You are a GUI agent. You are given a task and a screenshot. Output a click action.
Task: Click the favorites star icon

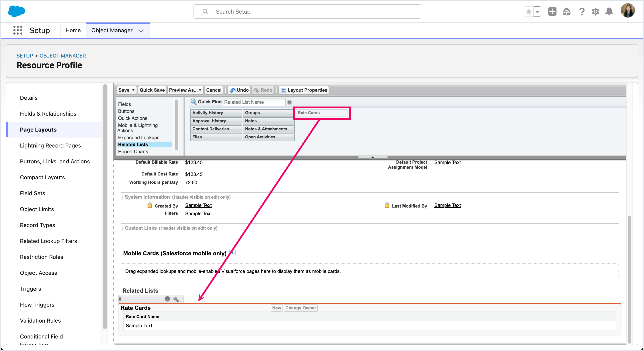tap(528, 12)
